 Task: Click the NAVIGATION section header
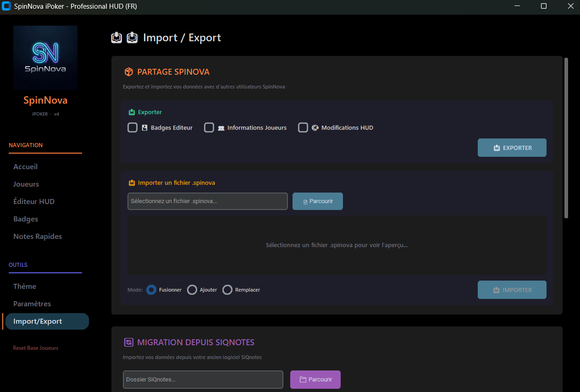pyautogui.click(x=26, y=145)
